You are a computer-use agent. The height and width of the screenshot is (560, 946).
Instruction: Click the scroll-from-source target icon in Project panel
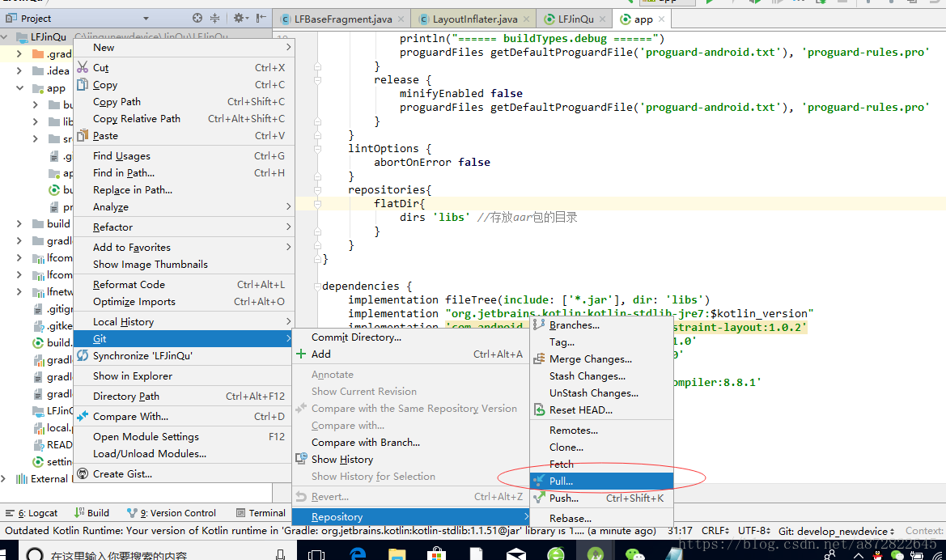click(x=197, y=18)
